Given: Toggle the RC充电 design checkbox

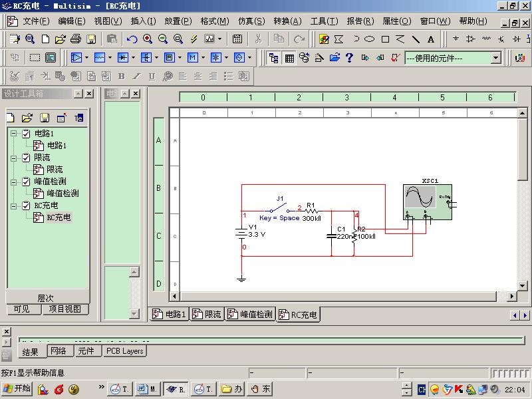Looking at the screenshot, I should pyautogui.click(x=26, y=205).
